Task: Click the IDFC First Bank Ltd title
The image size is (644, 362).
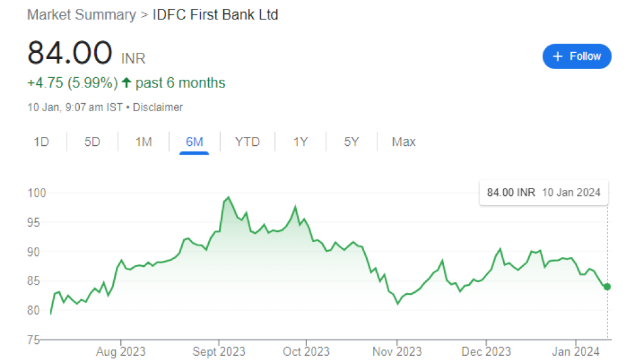Action: tap(215, 14)
